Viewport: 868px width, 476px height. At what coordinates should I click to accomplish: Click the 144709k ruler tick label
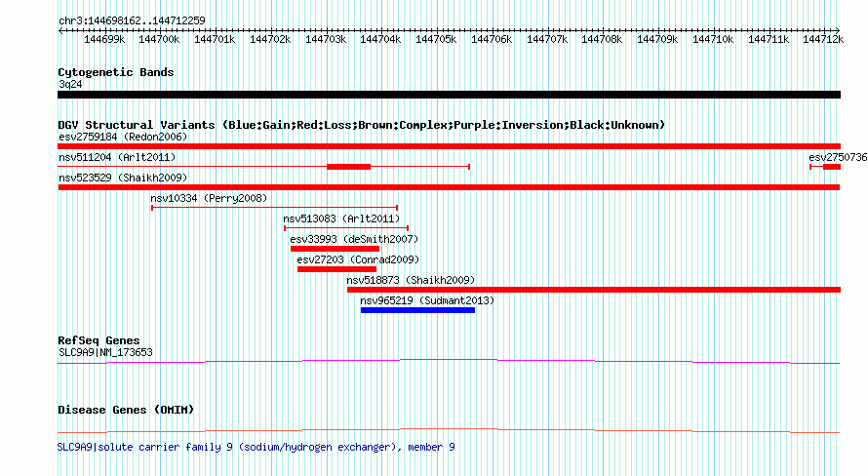click(x=657, y=39)
